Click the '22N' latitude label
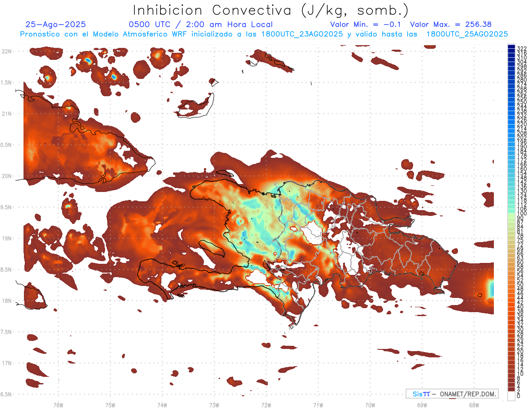Image resolution: width=532 pixels, height=411 pixels. click(7, 51)
